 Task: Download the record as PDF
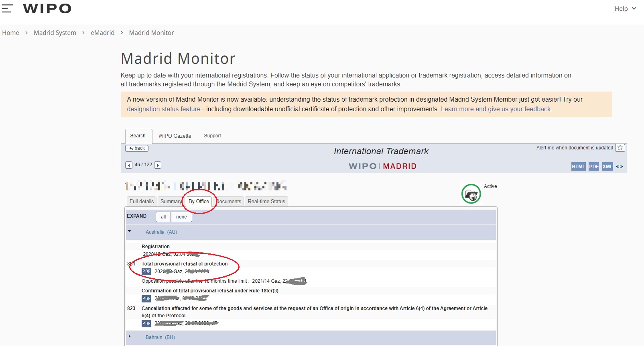pos(593,167)
